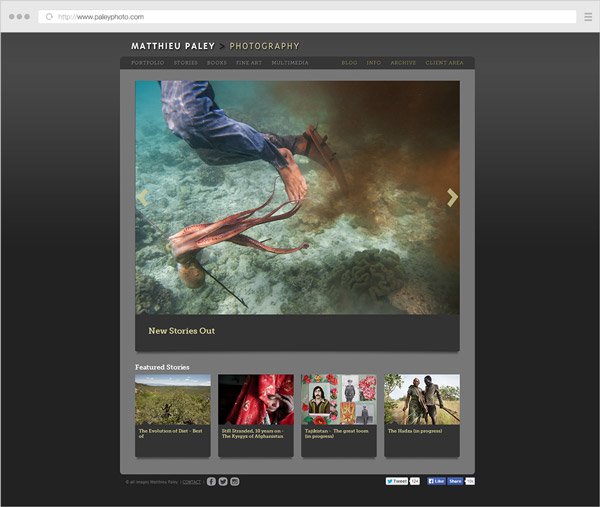Open the Fine Art menu item

click(249, 63)
